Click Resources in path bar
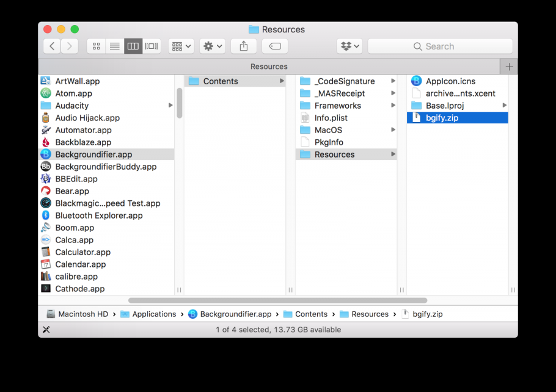 click(x=364, y=314)
